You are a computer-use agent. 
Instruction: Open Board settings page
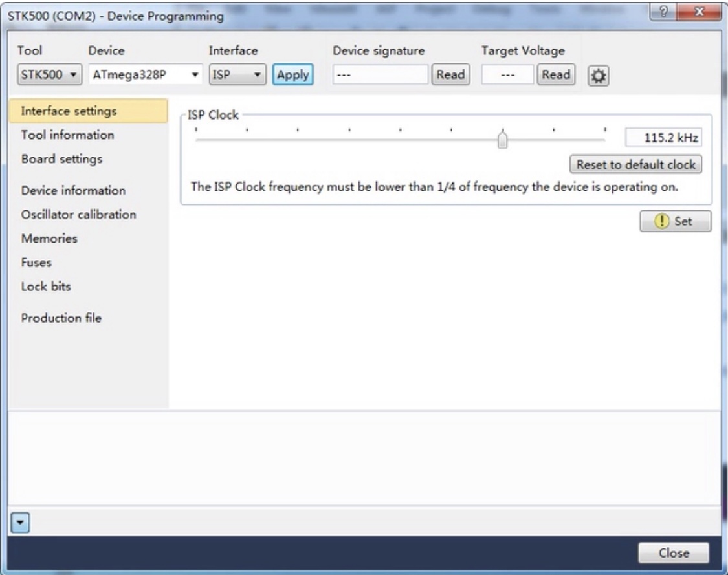(x=61, y=159)
